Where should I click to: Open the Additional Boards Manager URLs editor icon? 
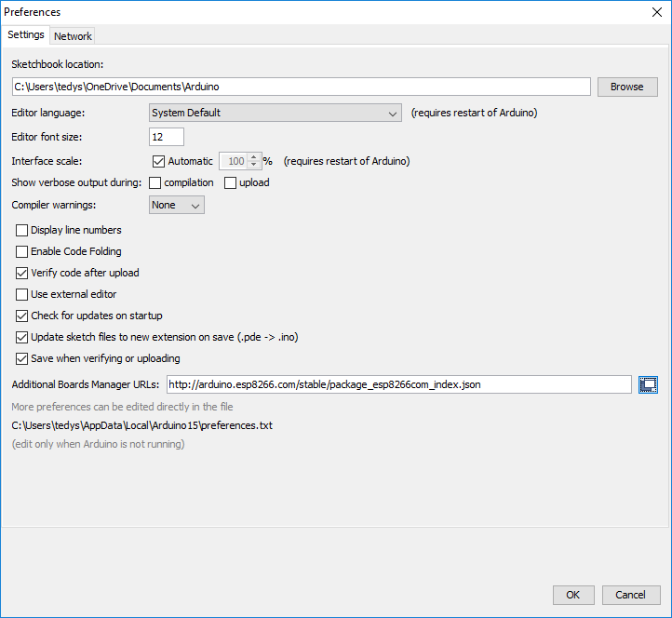point(648,384)
